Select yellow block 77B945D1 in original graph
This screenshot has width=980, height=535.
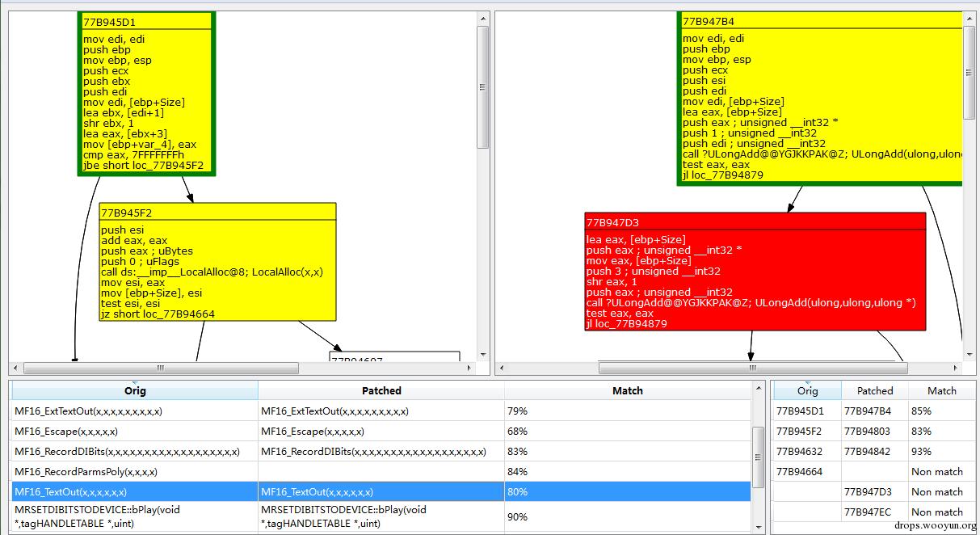[x=146, y=94]
